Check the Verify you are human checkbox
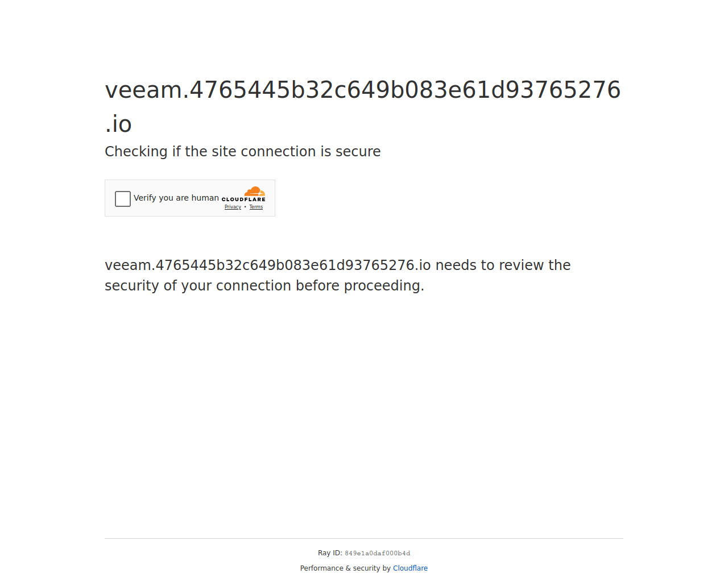Viewport: 728px width, 582px height. tap(123, 198)
